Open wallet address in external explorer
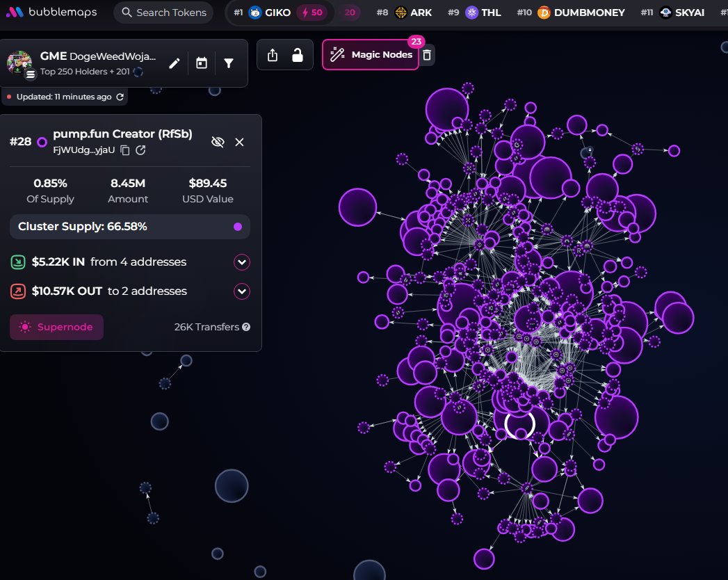The width and height of the screenshot is (728, 580). (140, 150)
